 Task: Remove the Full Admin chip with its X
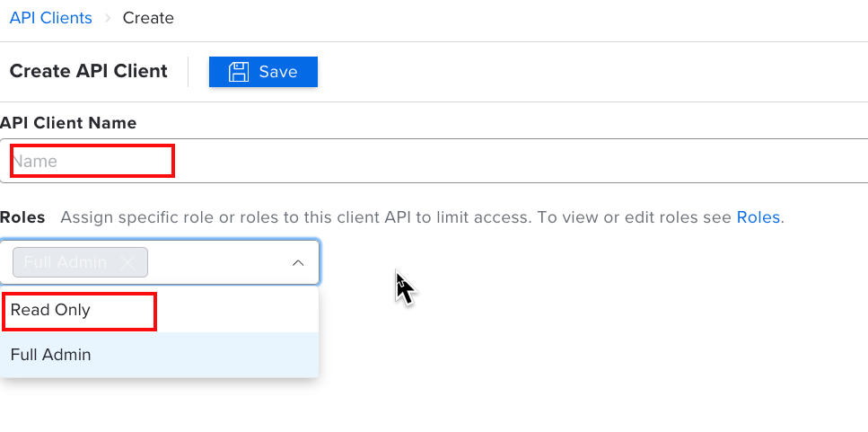tap(127, 262)
